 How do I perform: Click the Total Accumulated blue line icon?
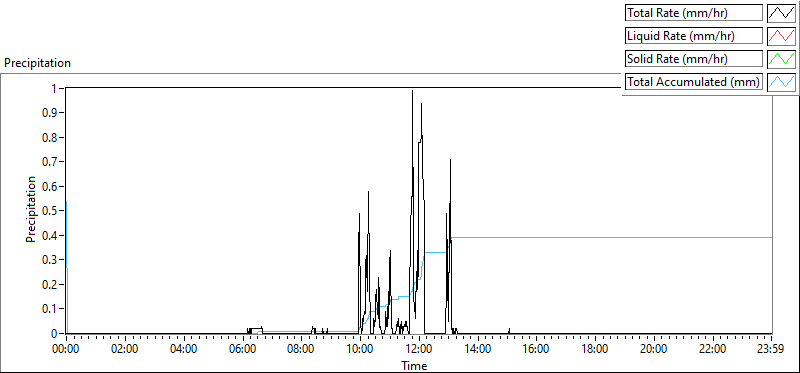pyautogui.click(x=781, y=81)
